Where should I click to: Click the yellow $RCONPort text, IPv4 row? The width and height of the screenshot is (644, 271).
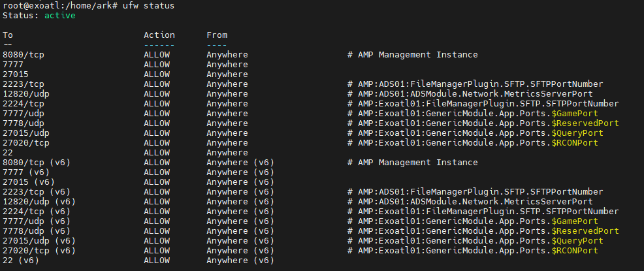tap(575, 143)
